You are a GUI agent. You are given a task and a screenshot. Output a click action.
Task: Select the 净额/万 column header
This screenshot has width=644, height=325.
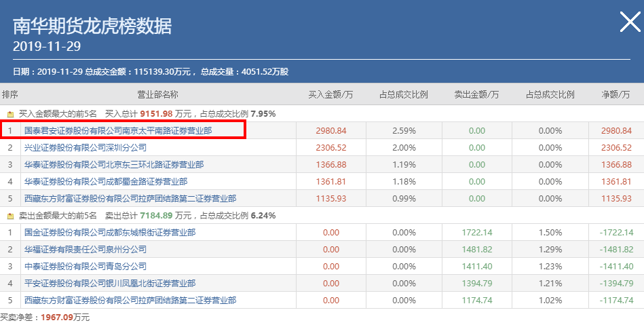[615, 94]
